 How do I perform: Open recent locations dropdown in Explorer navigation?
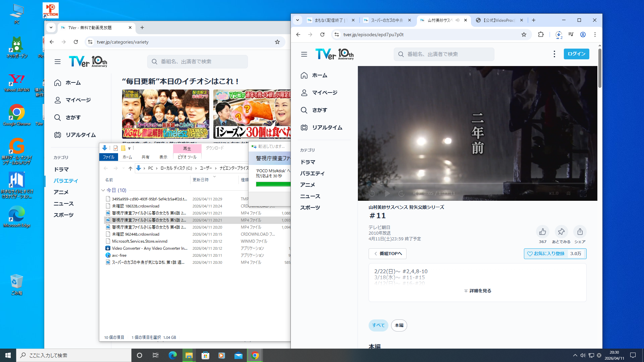click(x=123, y=168)
